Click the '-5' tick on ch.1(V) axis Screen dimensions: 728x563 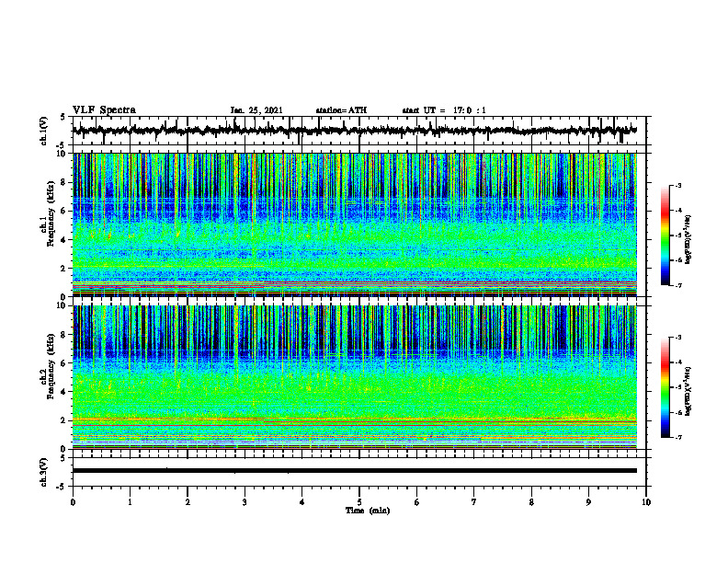(62, 145)
